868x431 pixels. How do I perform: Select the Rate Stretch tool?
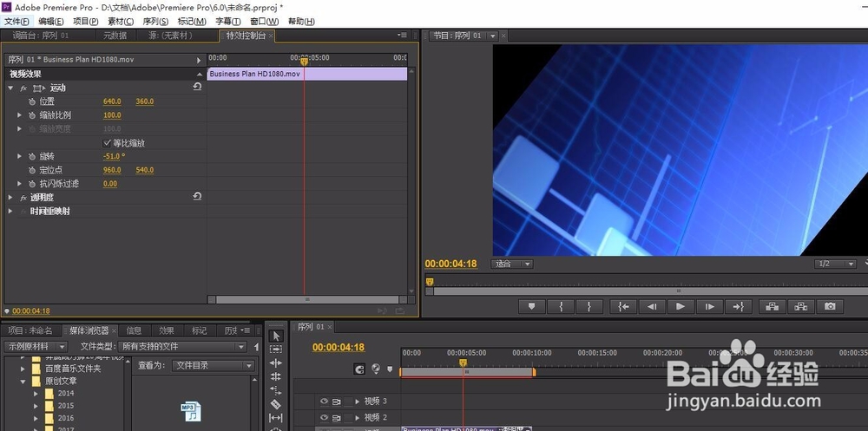pyautogui.click(x=276, y=390)
